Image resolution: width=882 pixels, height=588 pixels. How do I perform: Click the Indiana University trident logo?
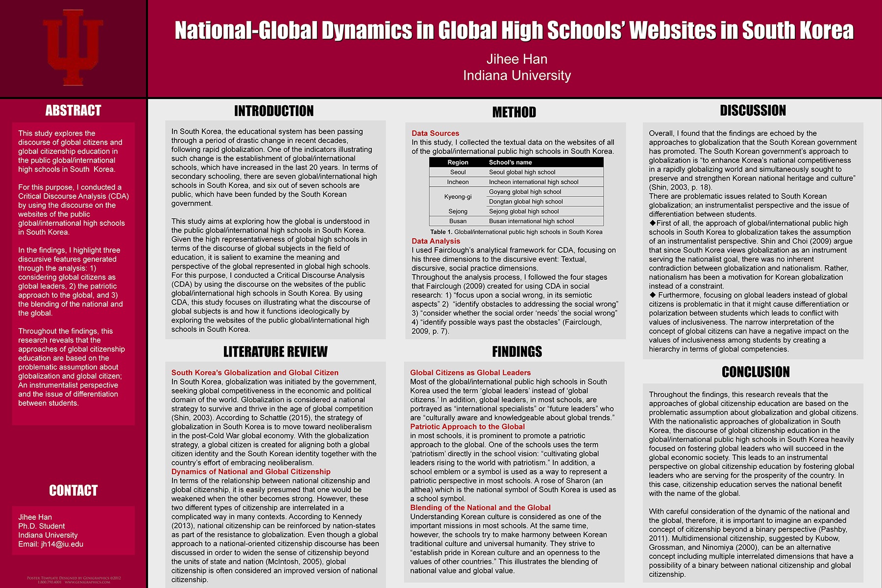73,48
